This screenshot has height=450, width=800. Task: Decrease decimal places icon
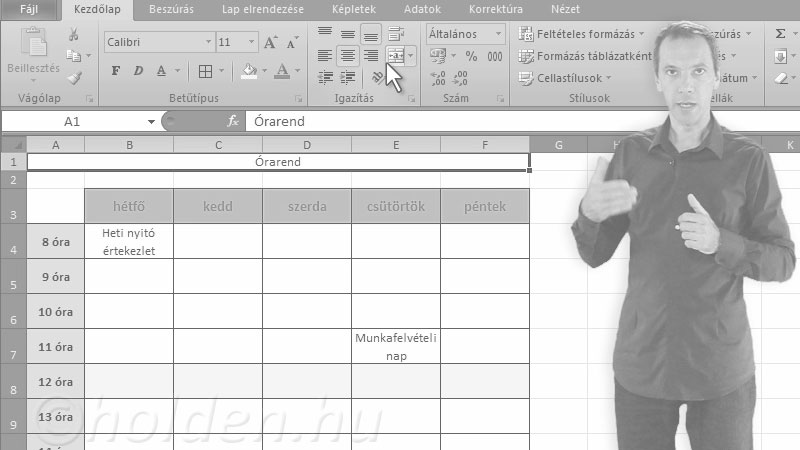(x=460, y=78)
